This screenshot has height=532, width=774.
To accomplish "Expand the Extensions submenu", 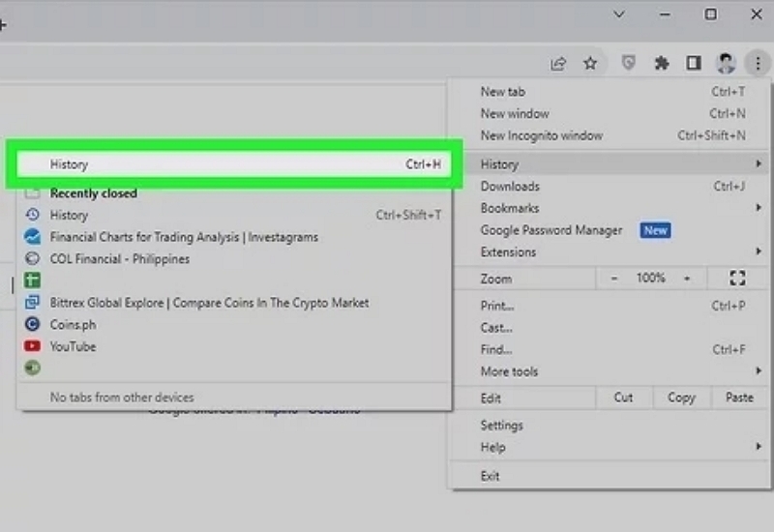I will click(x=610, y=251).
